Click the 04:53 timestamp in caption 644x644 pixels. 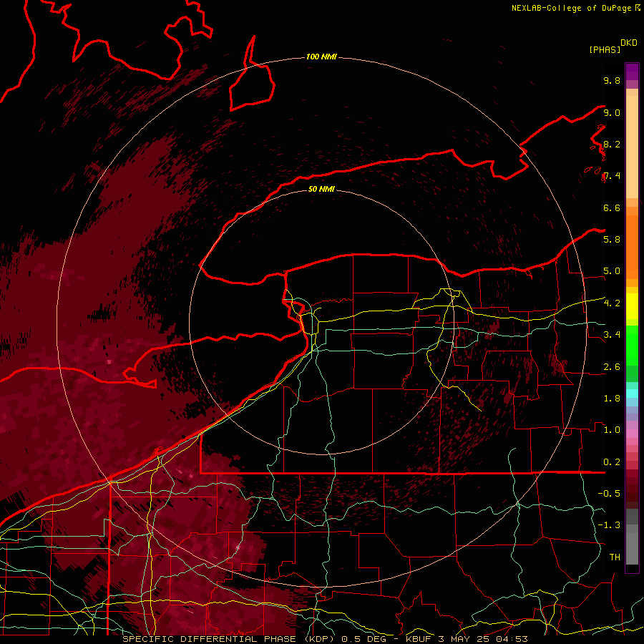(513, 639)
